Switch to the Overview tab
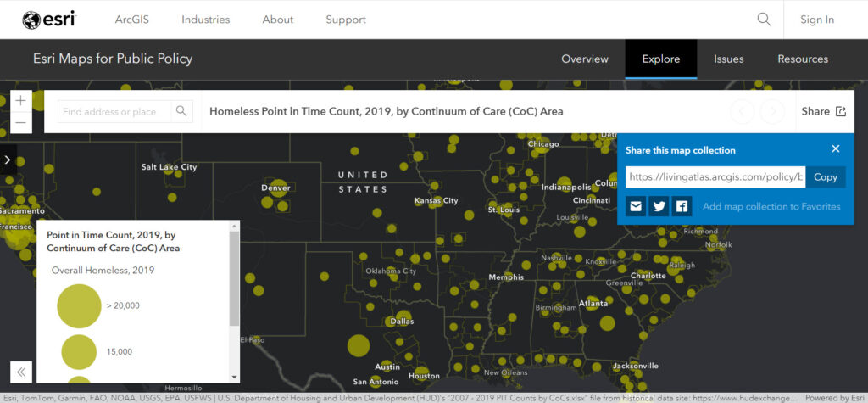Viewport: 868px width, 403px height. click(585, 59)
